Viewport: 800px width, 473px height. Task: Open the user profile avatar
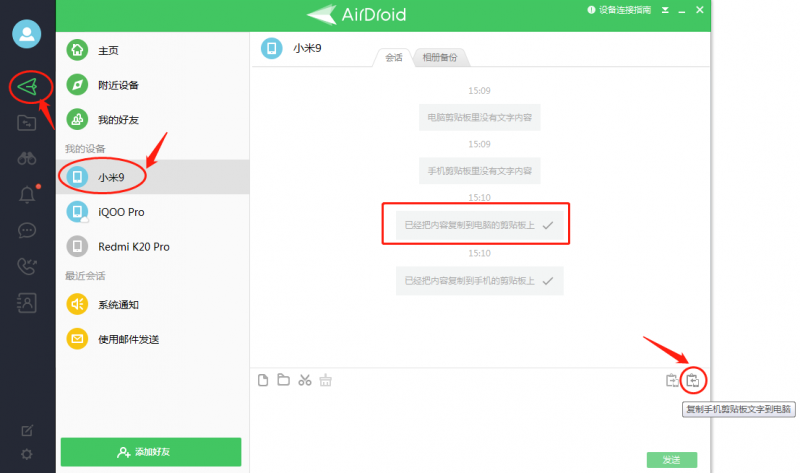click(27, 34)
